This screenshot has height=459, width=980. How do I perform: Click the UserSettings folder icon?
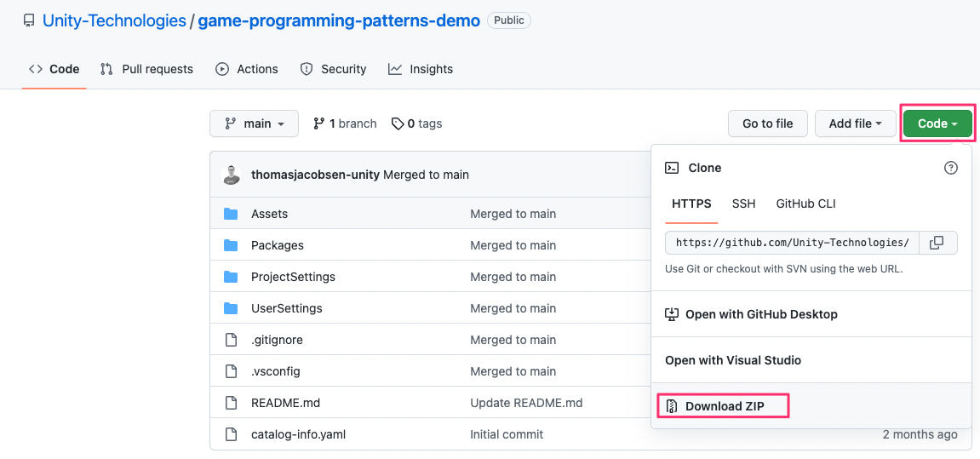click(x=232, y=308)
